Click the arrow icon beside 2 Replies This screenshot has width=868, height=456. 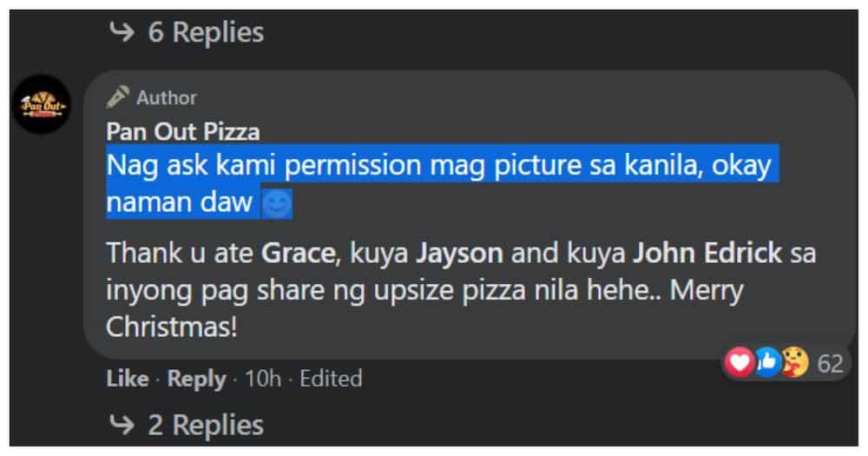(x=122, y=425)
